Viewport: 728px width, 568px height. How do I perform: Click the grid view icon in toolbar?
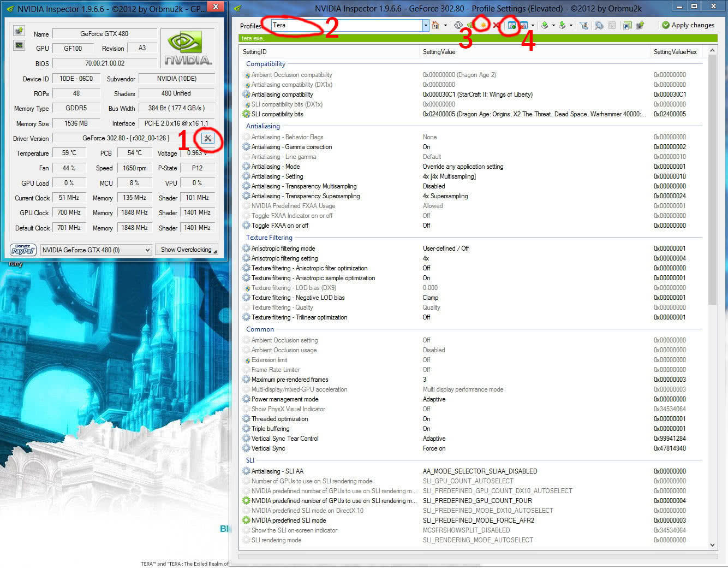click(x=612, y=25)
